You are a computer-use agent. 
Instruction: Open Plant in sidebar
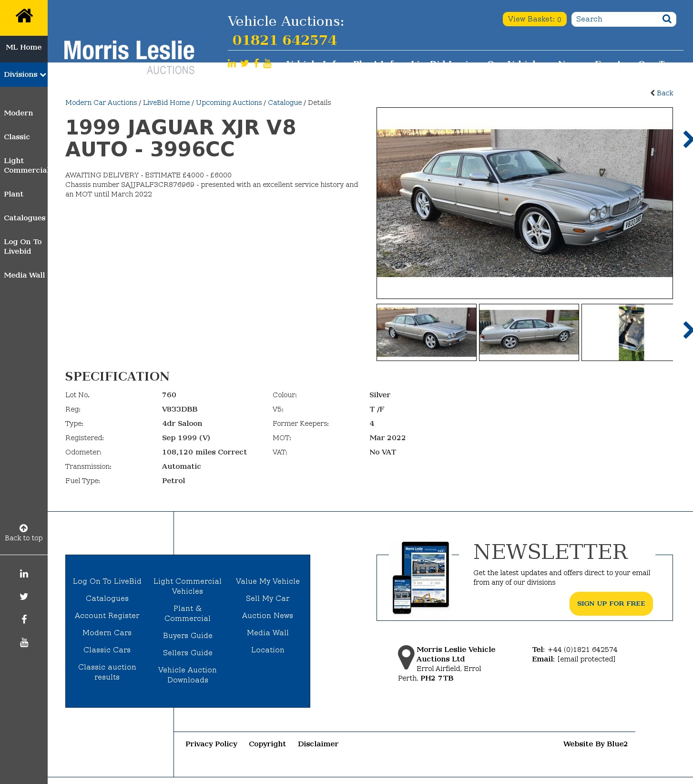(14, 194)
